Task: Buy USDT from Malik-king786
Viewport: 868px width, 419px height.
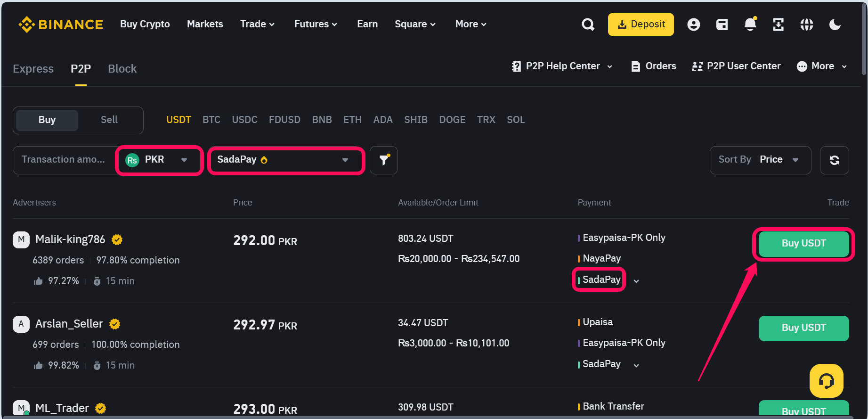Action: 803,244
